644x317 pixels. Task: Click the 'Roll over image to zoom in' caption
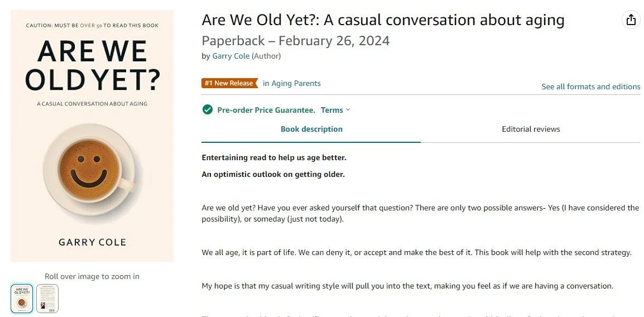click(x=92, y=276)
